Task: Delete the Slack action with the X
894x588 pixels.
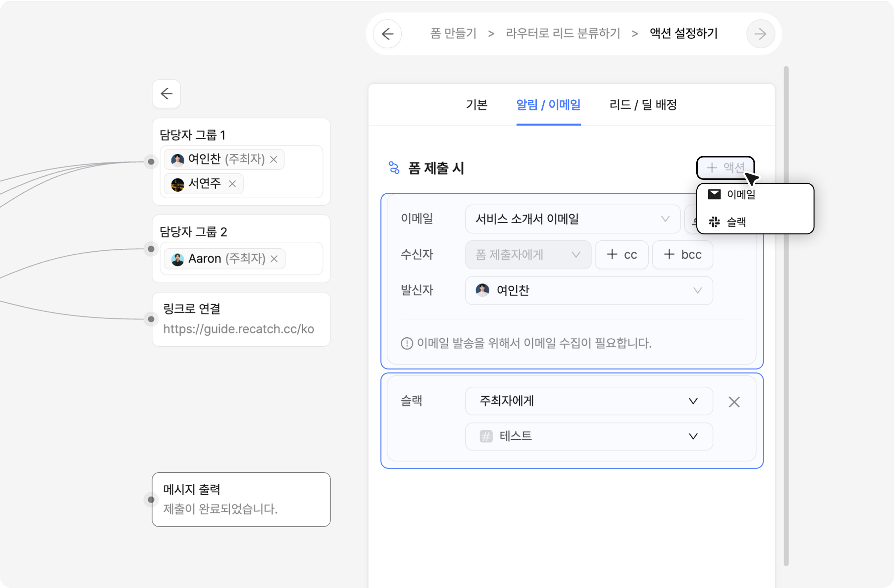Action: (734, 402)
